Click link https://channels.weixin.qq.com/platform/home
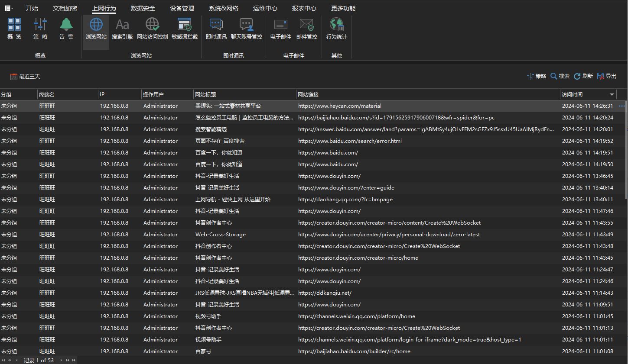The width and height of the screenshot is (628, 364). (x=357, y=316)
